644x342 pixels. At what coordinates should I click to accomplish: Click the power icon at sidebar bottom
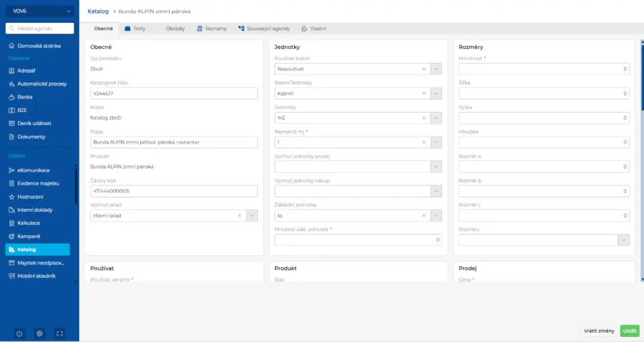click(19, 333)
